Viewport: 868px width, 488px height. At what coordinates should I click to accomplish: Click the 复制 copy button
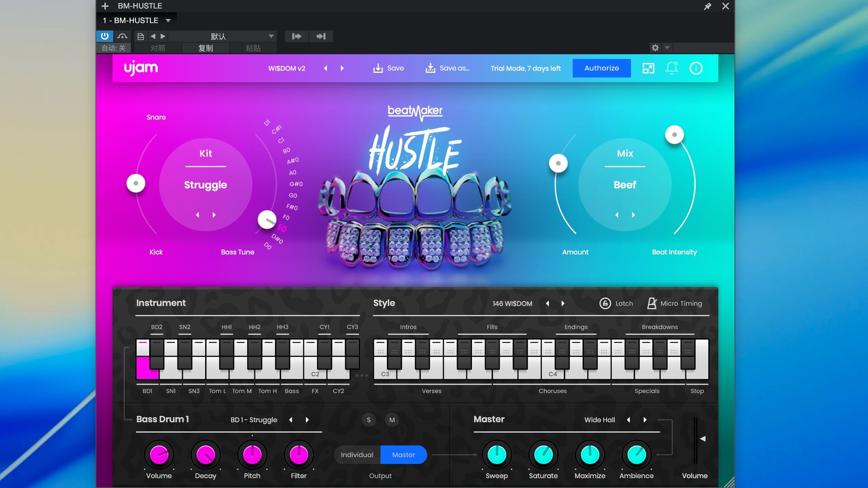tap(206, 48)
